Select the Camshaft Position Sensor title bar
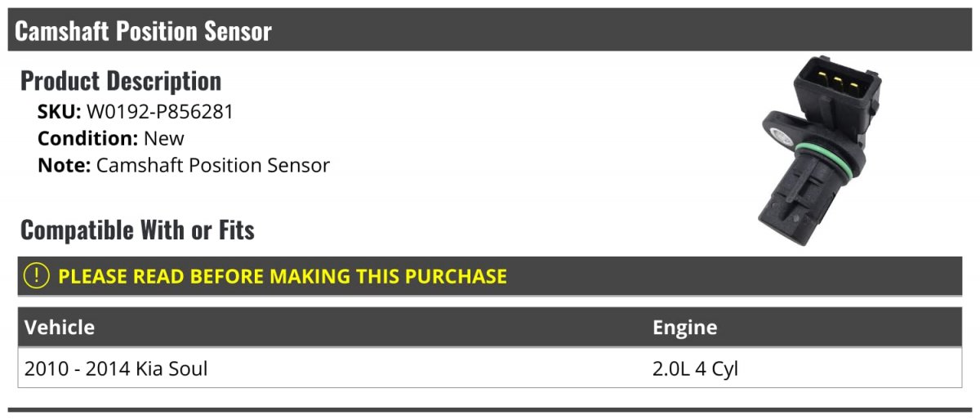 (x=490, y=30)
